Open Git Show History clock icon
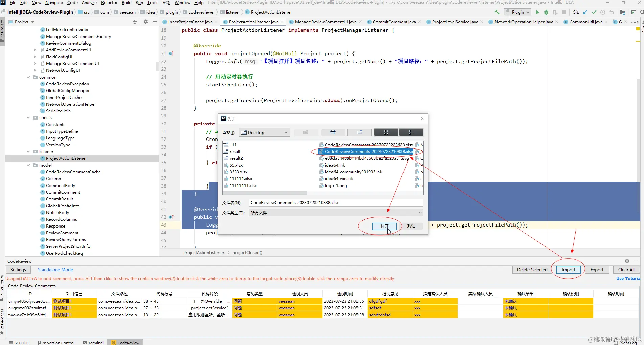Screen dimensions: 644x345 coord(603,12)
